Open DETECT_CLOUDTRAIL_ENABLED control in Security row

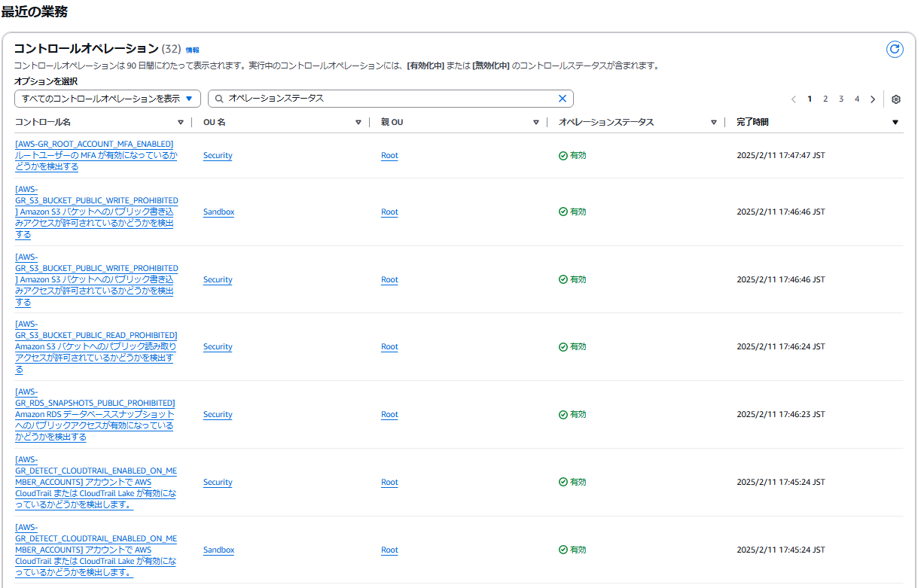click(96, 482)
